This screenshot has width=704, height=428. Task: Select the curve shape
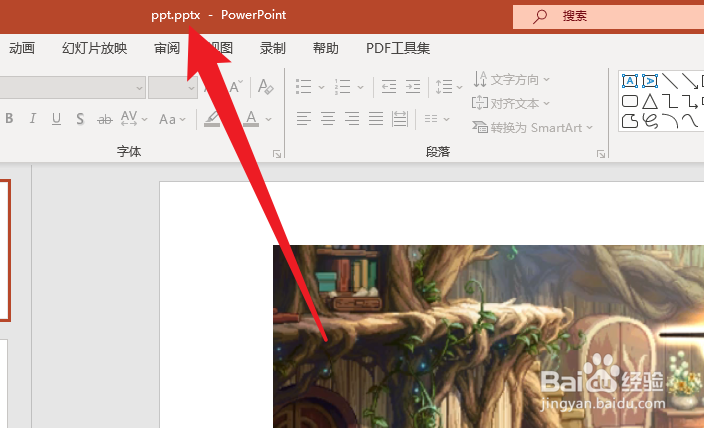click(690, 120)
